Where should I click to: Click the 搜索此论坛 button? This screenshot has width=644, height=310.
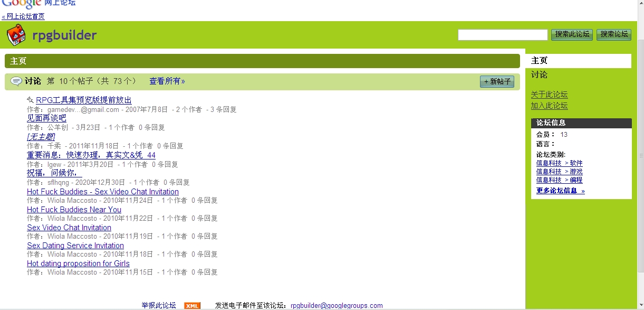pyautogui.click(x=572, y=34)
